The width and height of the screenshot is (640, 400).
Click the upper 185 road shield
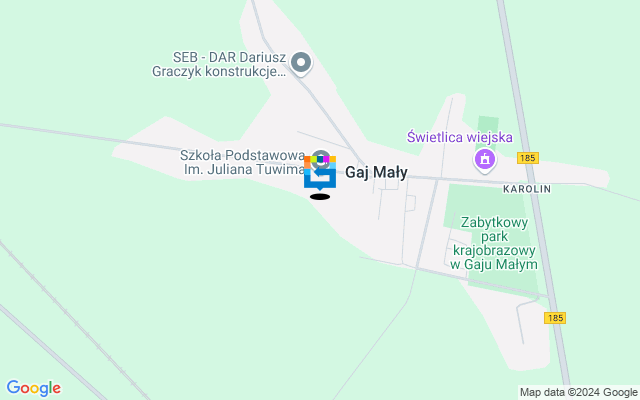(x=528, y=158)
